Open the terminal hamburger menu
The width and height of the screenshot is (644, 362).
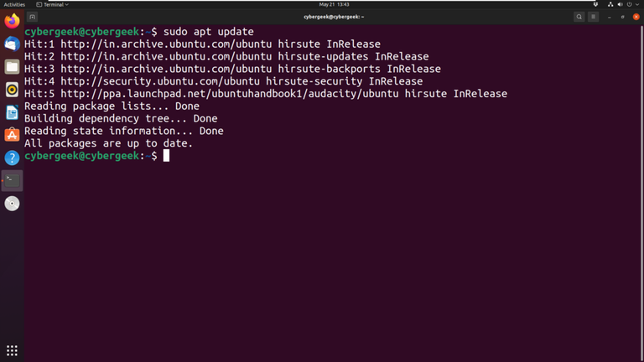coord(594,17)
